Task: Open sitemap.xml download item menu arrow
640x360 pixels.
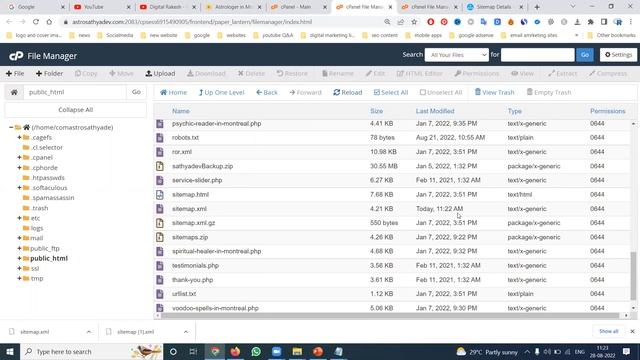Action: [x=89, y=332]
